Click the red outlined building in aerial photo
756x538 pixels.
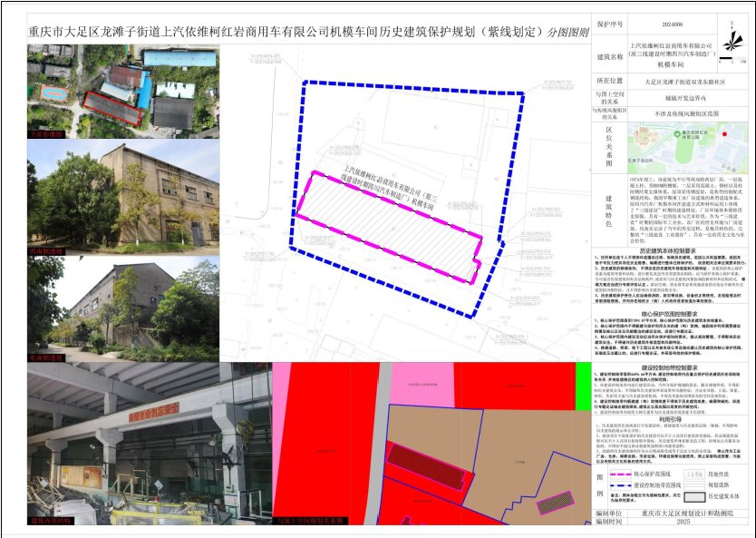click(x=107, y=108)
